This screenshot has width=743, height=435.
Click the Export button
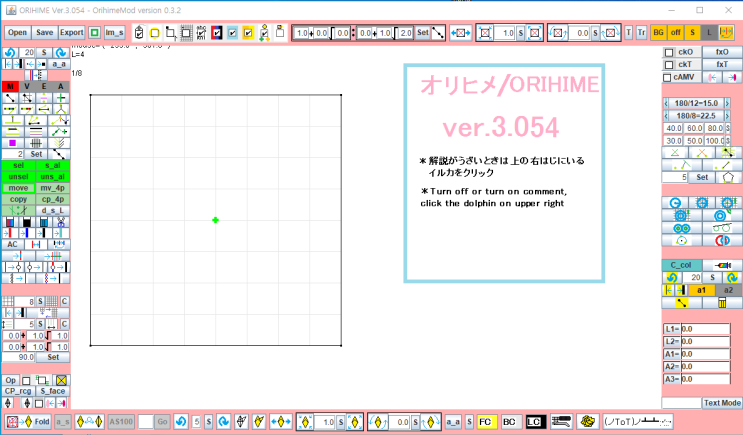pyautogui.click(x=72, y=32)
